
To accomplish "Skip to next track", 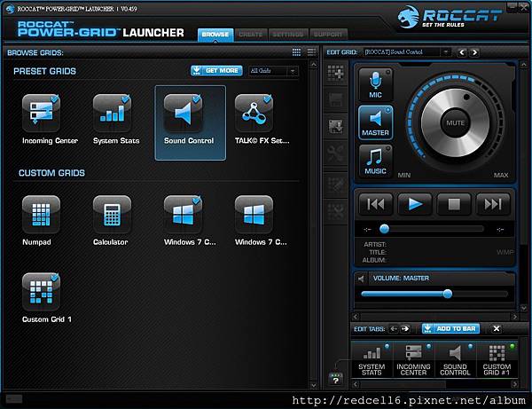I will click(x=493, y=204).
